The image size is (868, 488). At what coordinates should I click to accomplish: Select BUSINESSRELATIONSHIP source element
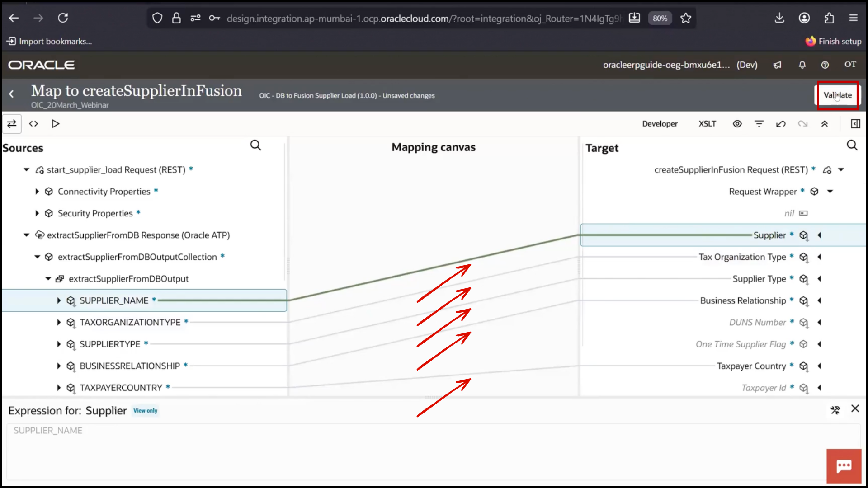point(130,366)
